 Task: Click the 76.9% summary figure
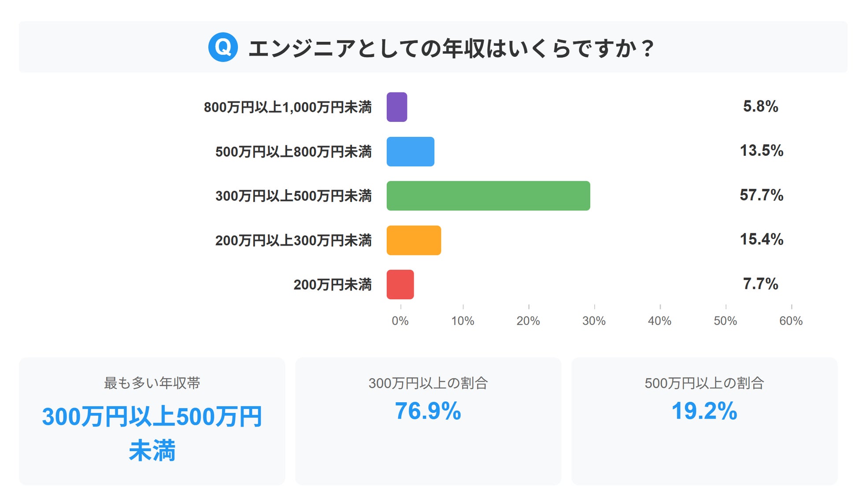click(428, 411)
